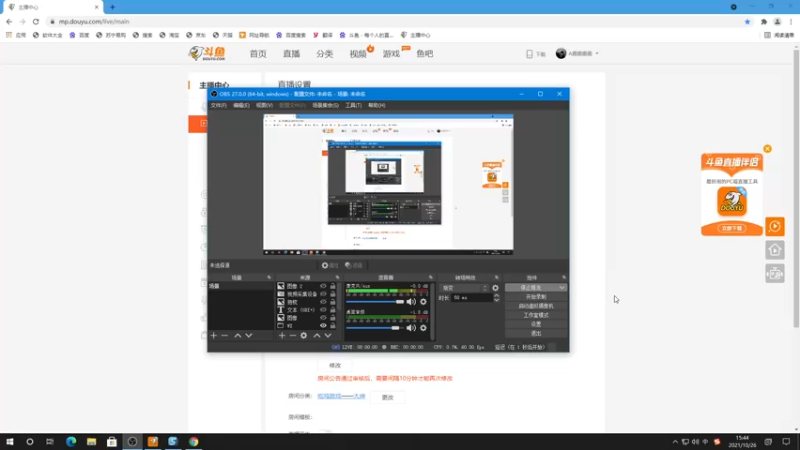Viewport: 800px width, 450px height.
Task: Pop out the Audio Mixer dock header icon
Action: pos(431,278)
